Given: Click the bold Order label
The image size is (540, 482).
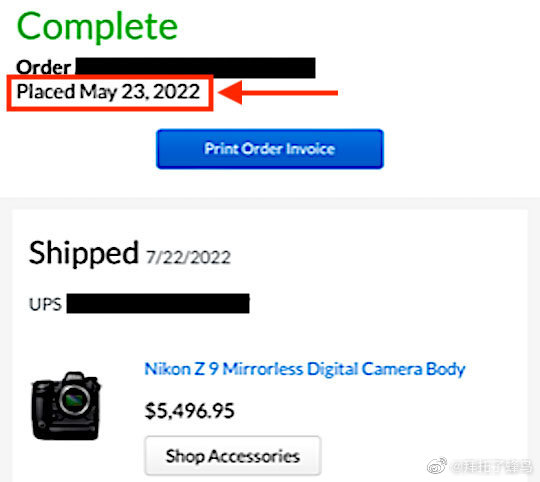Looking at the screenshot, I should [x=44, y=67].
